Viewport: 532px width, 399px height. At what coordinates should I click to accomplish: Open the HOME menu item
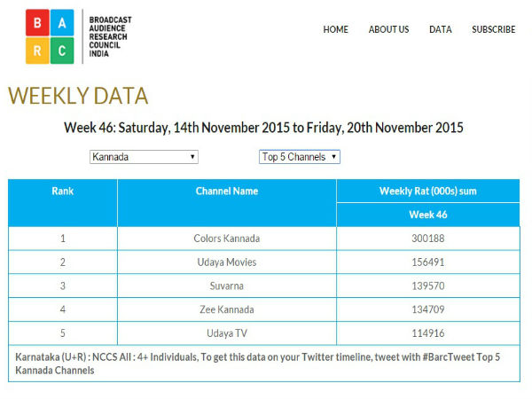[x=335, y=29]
